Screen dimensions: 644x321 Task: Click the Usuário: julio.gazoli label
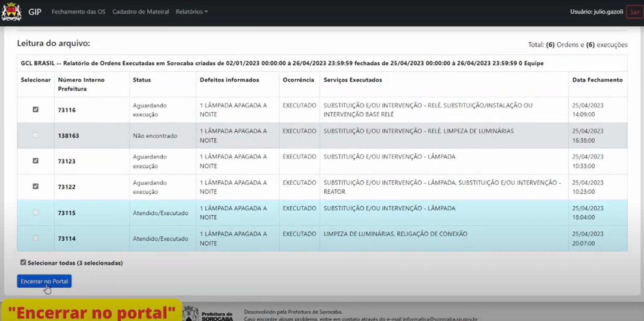(x=596, y=12)
